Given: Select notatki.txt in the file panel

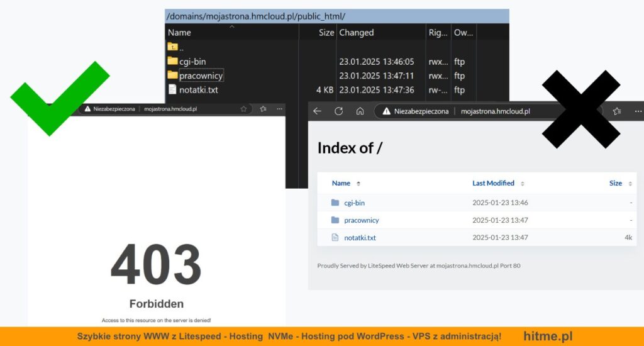Looking at the screenshot, I should tap(198, 90).
